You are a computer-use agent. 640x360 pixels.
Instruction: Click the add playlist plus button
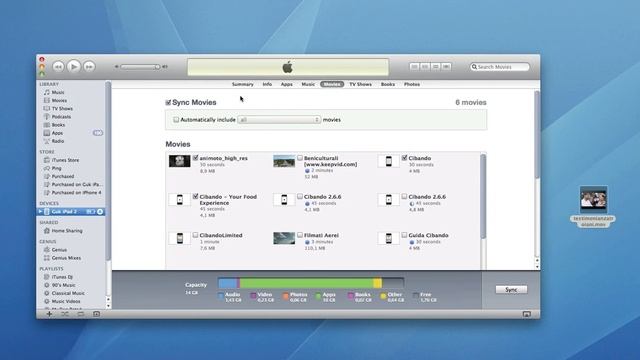tap(49, 314)
